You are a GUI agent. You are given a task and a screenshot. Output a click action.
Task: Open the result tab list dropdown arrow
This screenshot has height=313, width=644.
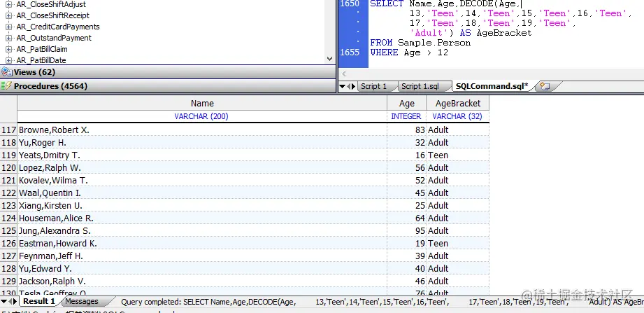pos(3,302)
